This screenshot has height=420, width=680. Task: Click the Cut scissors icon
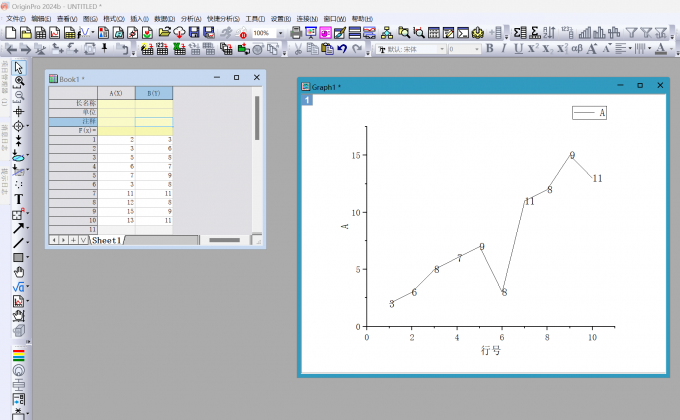pos(298,49)
